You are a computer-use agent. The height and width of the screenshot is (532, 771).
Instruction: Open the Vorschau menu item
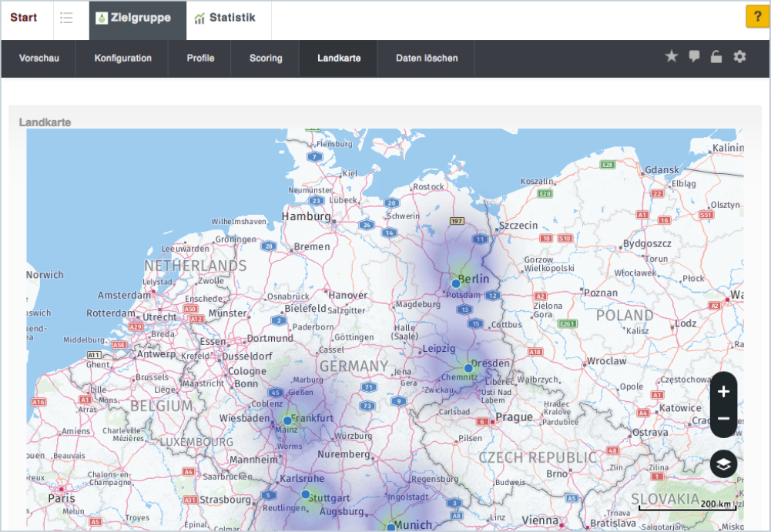pyautogui.click(x=39, y=59)
